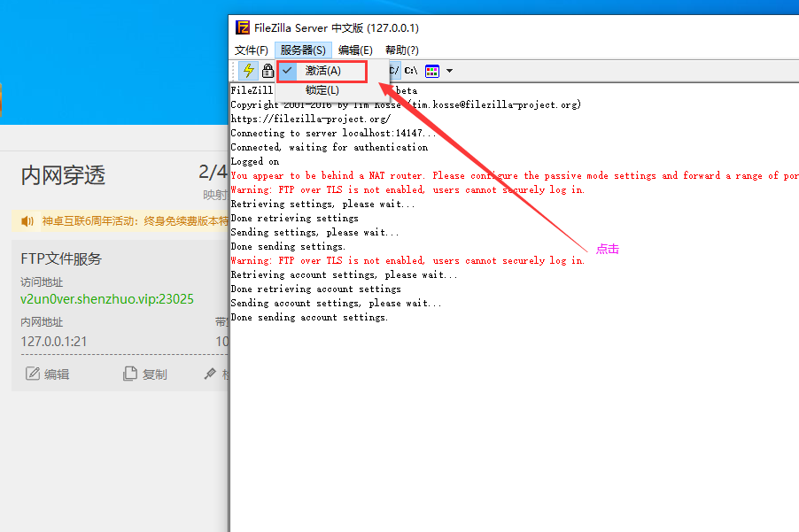Click the padlock lock server toolbar icon
799x532 pixels.
point(268,71)
